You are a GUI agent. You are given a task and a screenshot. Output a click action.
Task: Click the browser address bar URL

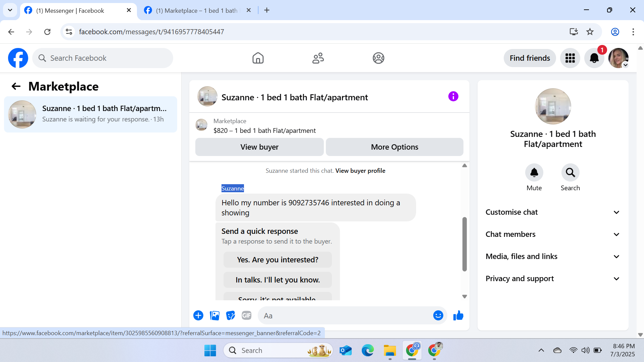click(x=151, y=32)
